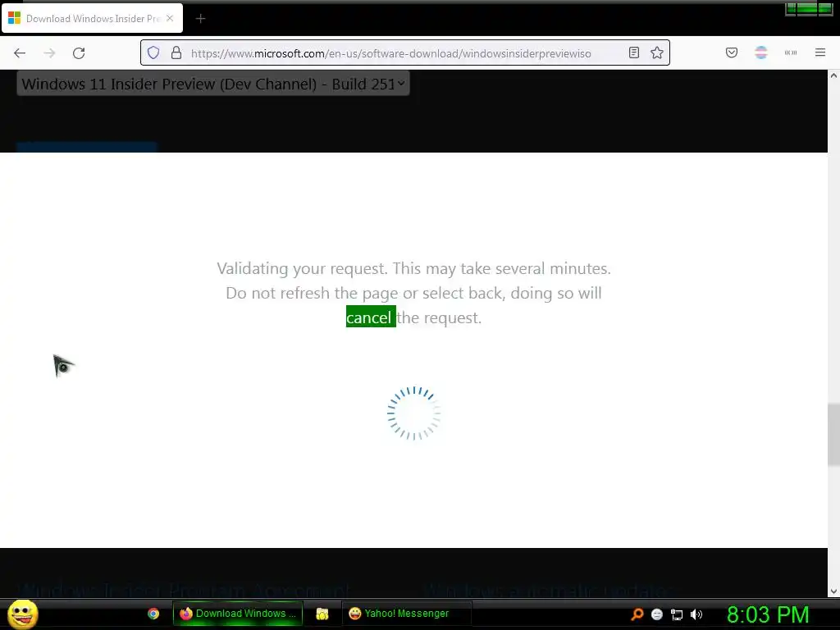Open the folder icon on taskbar

click(x=322, y=614)
